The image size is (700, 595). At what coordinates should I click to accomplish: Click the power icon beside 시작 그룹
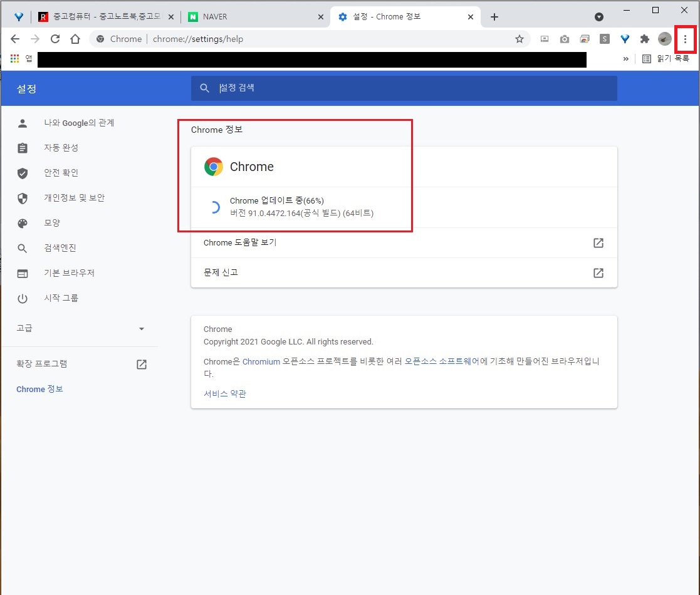pos(23,298)
